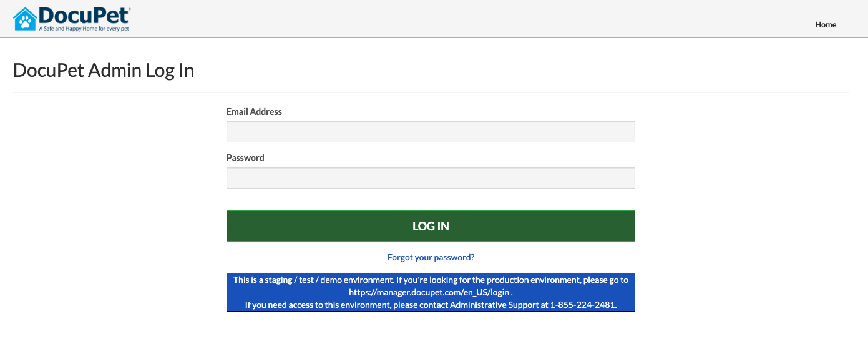The width and height of the screenshot is (868, 359).
Task: Click the staging environment notice first line
Action: pyautogui.click(x=431, y=280)
